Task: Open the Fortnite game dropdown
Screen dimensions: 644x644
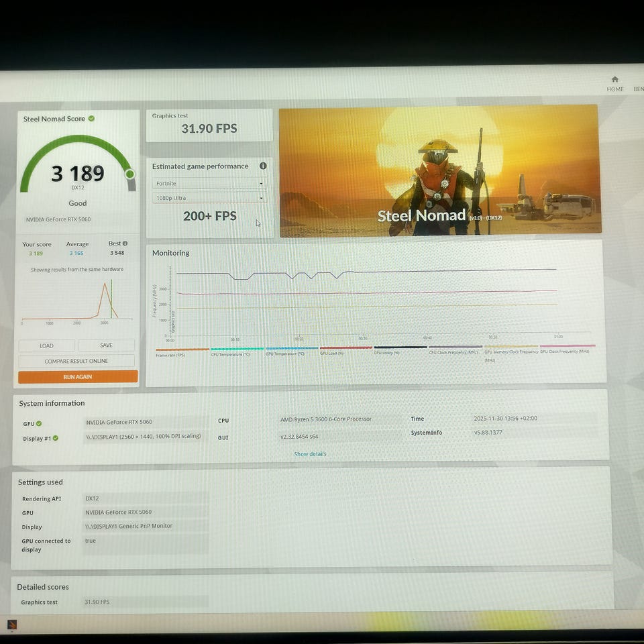Action: click(x=209, y=183)
